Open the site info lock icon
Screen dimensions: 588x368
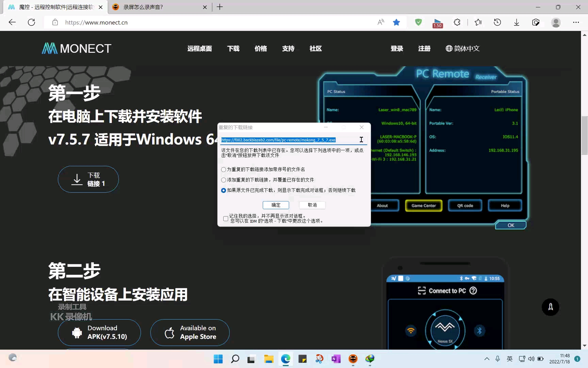[55, 22]
